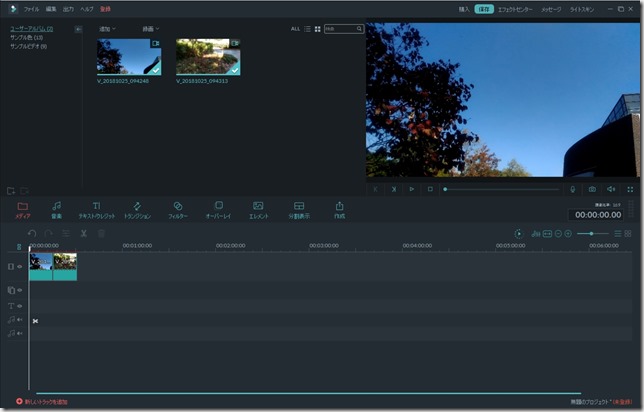
Task: Select サンプルビデオ in the library list
Action: (x=28, y=46)
